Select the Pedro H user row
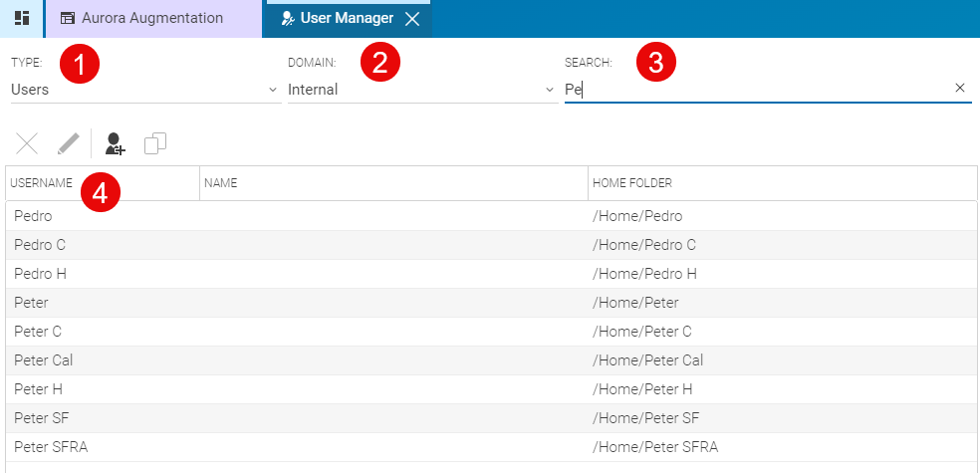This screenshot has width=980, height=473. click(x=41, y=274)
